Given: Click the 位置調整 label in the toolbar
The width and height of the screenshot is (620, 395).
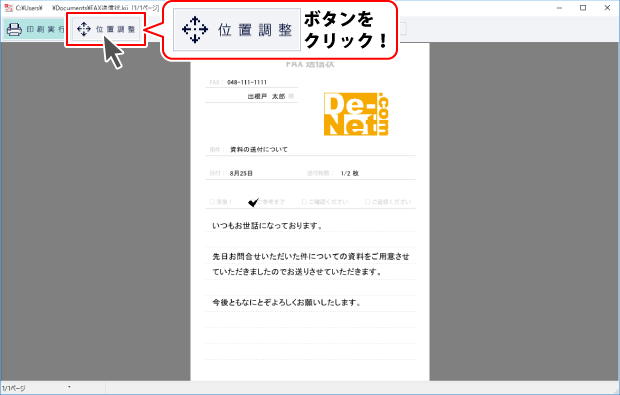Looking at the screenshot, I should [115, 29].
